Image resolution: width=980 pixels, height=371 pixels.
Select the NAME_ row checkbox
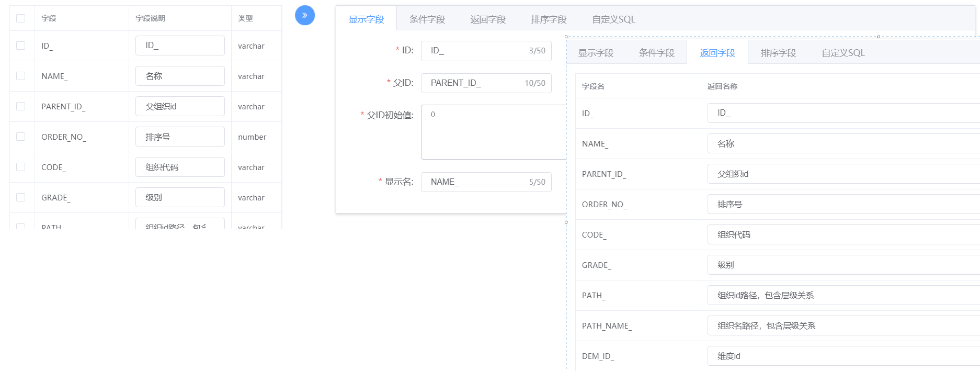click(21, 76)
